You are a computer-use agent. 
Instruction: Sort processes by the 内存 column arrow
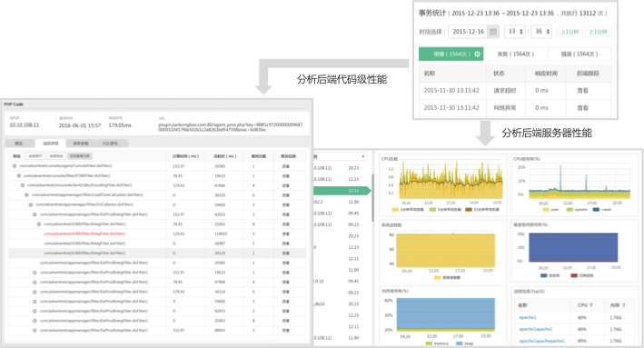624,305
